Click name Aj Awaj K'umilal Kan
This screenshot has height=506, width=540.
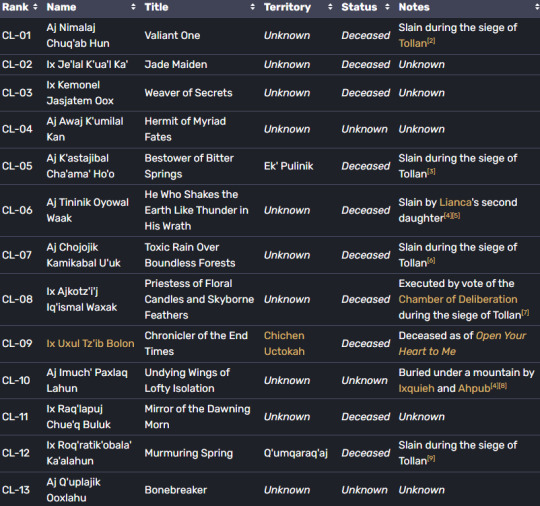click(x=85, y=129)
